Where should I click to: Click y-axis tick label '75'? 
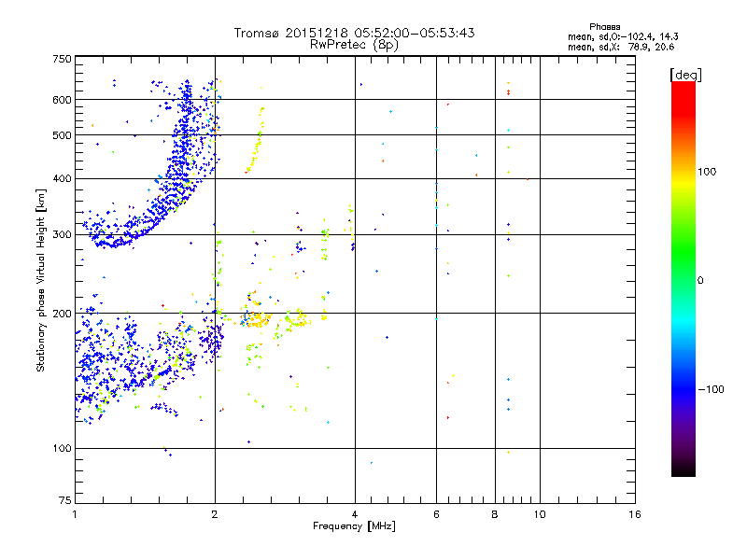(65, 500)
